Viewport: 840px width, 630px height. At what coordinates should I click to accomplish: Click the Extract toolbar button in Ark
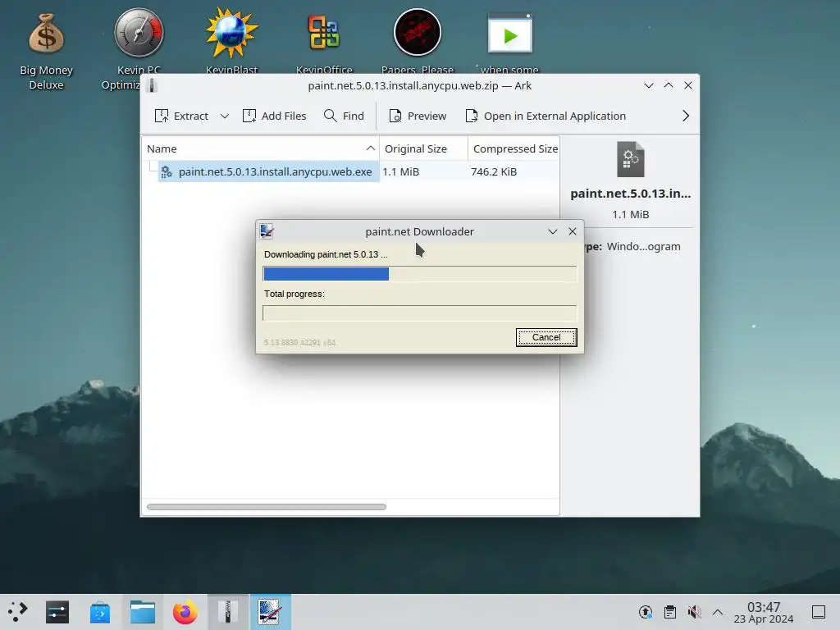(x=181, y=116)
